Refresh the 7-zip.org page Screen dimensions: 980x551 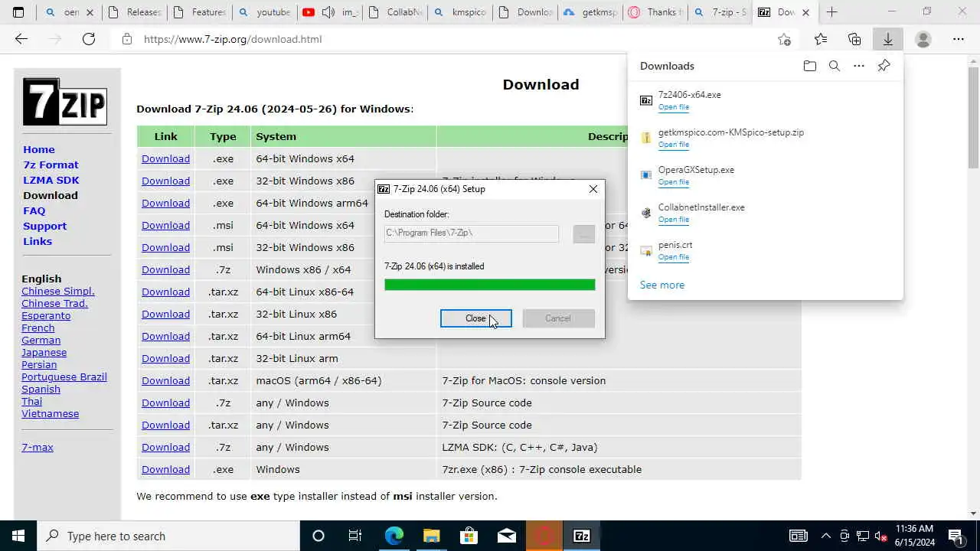coord(89,39)
